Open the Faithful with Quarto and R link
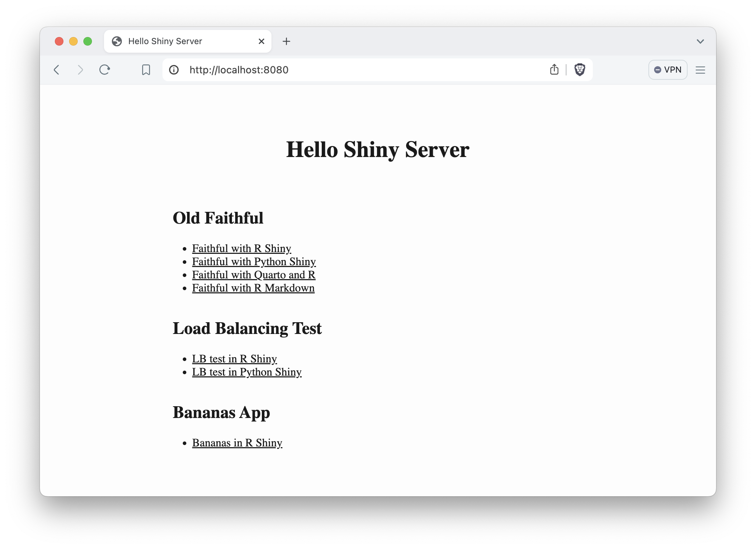The height and width of the screenshot is (549, 756). click(x=254, y=274)
